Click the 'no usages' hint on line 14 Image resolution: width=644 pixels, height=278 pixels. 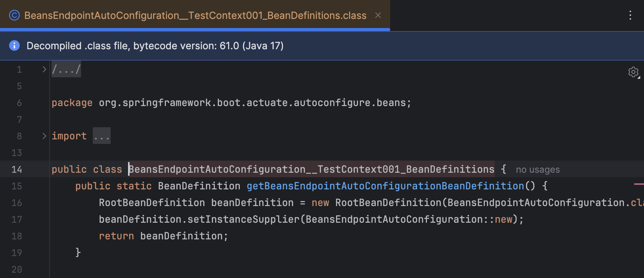(x=537, y=169)
